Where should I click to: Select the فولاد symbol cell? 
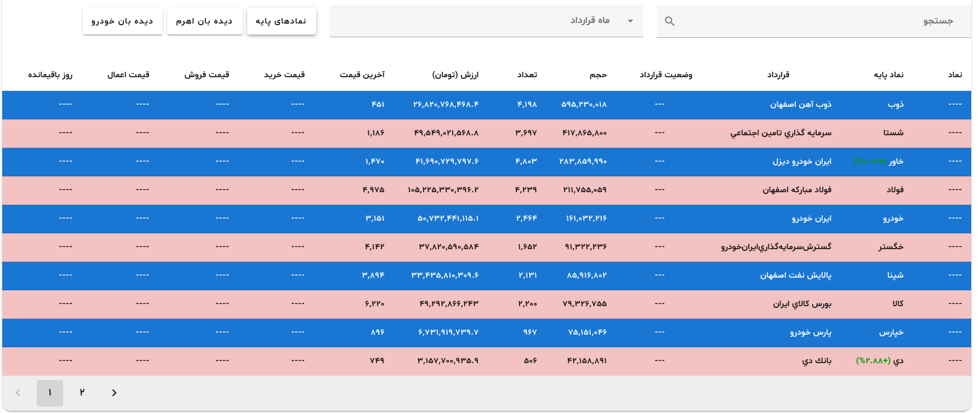896,190
